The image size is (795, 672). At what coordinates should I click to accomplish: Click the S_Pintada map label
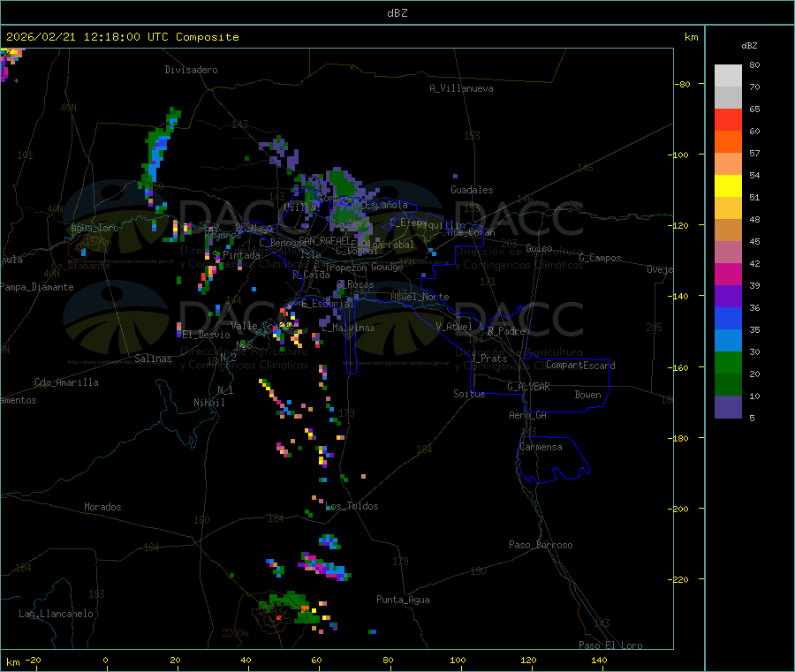point(236,255)
